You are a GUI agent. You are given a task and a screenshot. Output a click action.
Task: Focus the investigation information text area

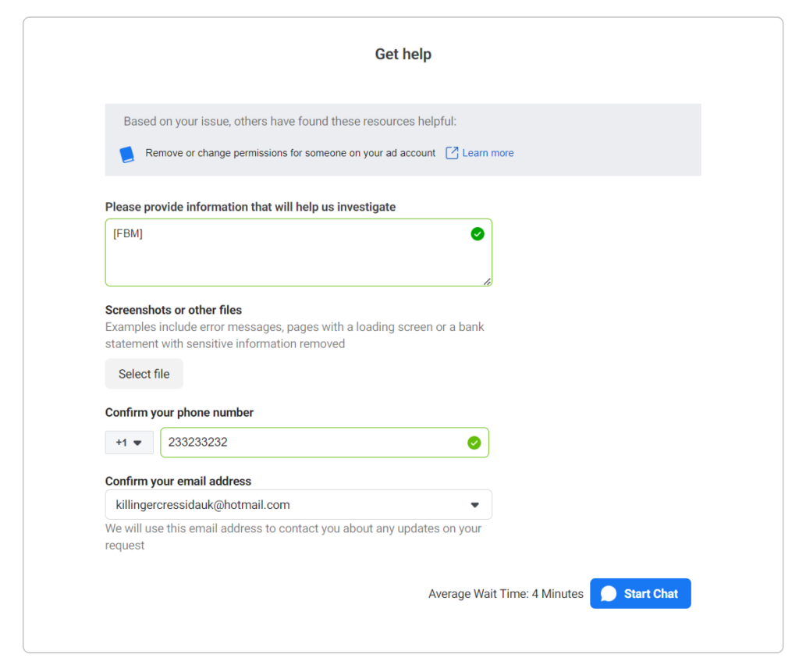coord(299,252)
